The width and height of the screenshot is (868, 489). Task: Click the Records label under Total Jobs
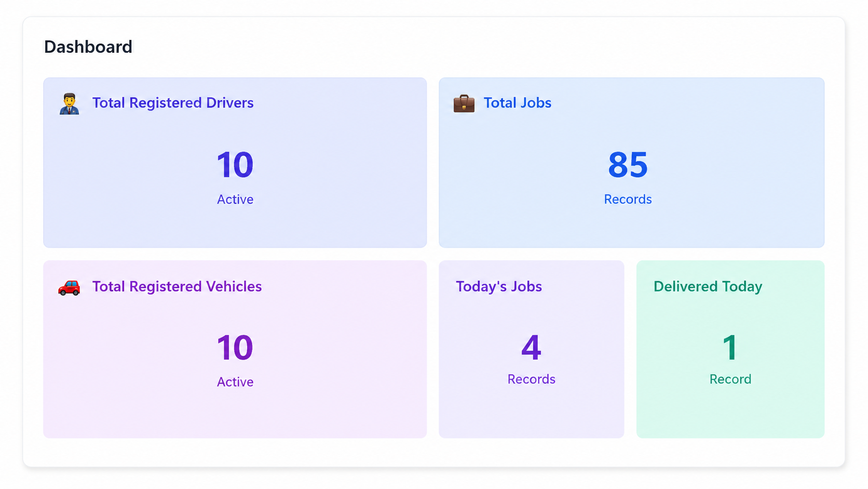[x=628, y=200]
